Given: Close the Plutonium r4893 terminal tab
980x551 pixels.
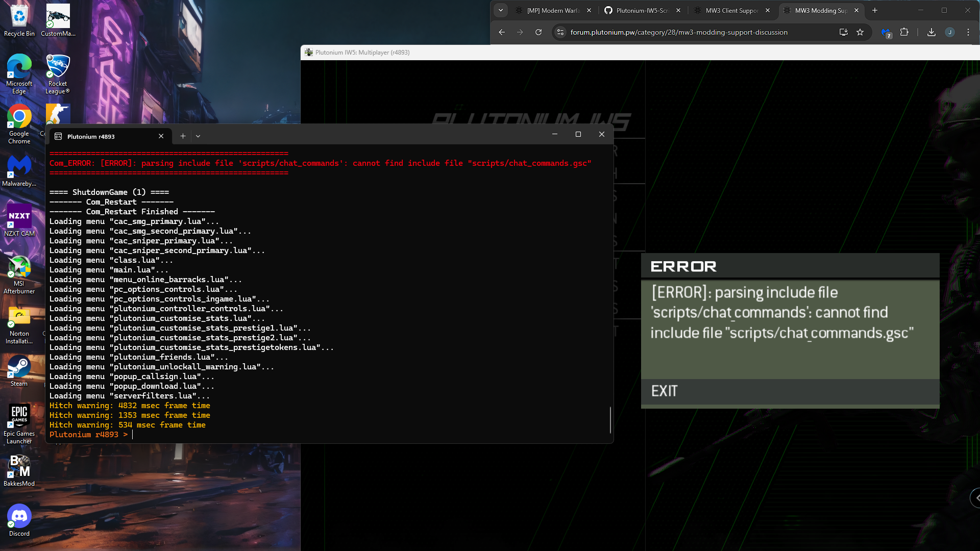Looking at the screenshot, I should coord(161,136).
